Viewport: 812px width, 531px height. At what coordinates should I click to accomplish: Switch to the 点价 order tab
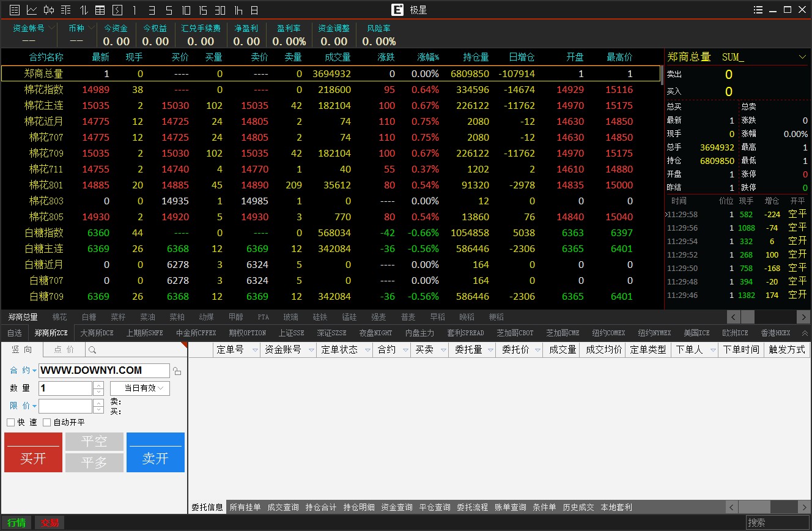point(64,349)
